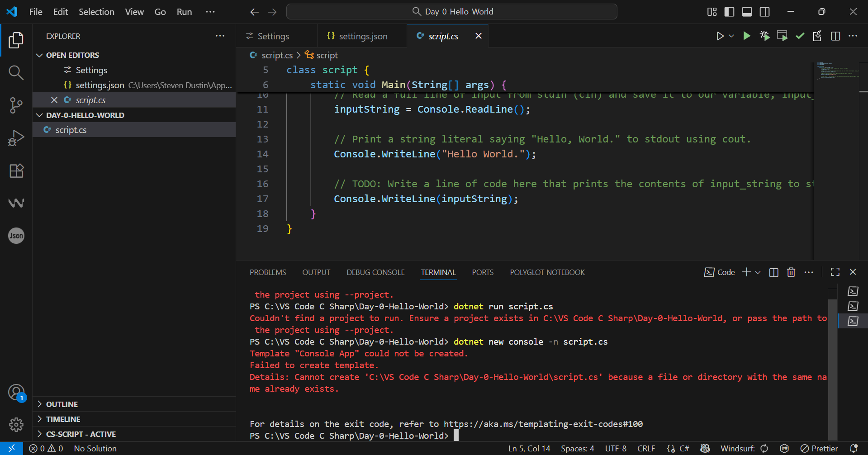The image size is (868, 455).
Task: Split the editor to the right
Action: [835, 36]
